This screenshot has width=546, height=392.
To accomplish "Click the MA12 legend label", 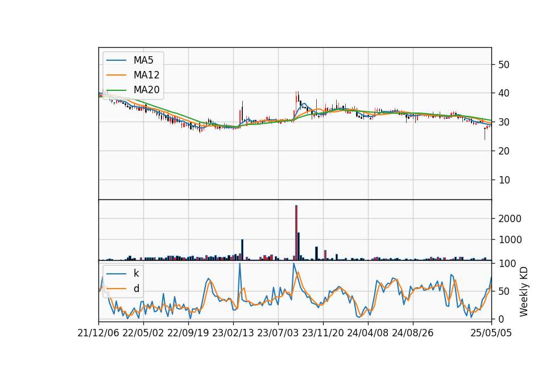I will click(146, 75).
